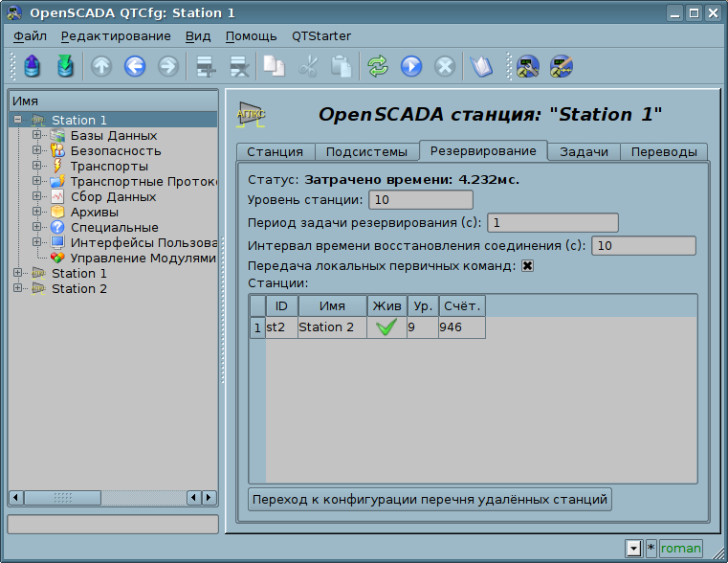This screenshot has height=563, width=728.
Task: Expand the Сбор Данных tree node
Action: coord(36,196)
